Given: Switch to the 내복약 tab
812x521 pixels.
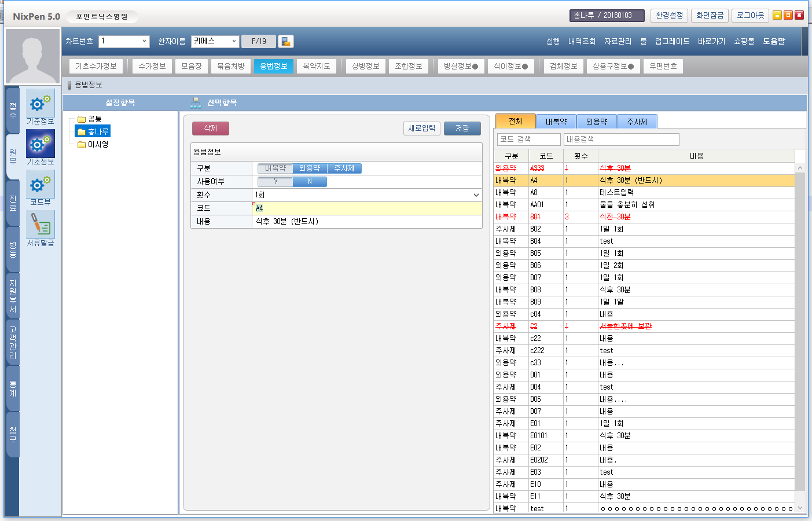Looking at the screenshot, I should [x=556, y=122].
